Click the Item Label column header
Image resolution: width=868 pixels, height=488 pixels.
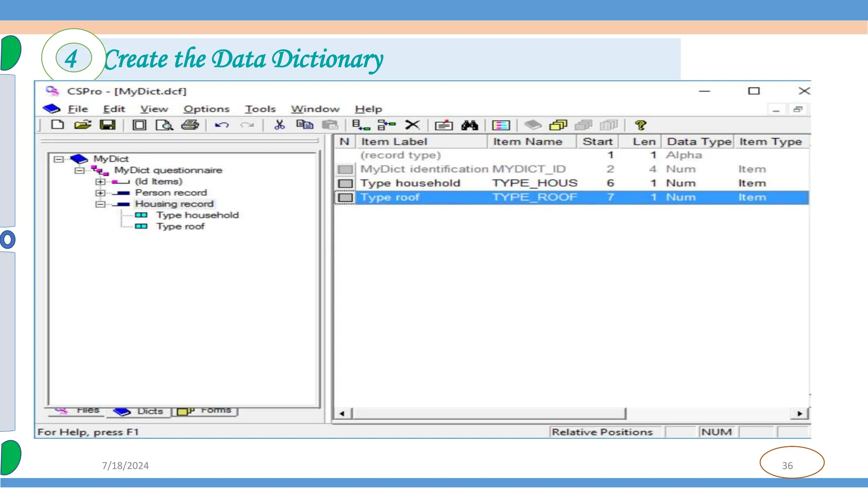coord(421,141)
